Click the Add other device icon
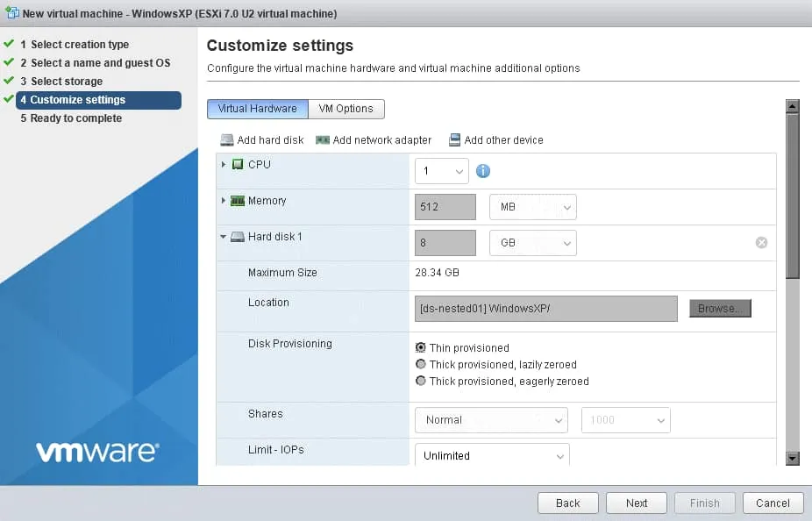Screen dimensions: 812x521 pyautogui.click(x=454, y=140)
